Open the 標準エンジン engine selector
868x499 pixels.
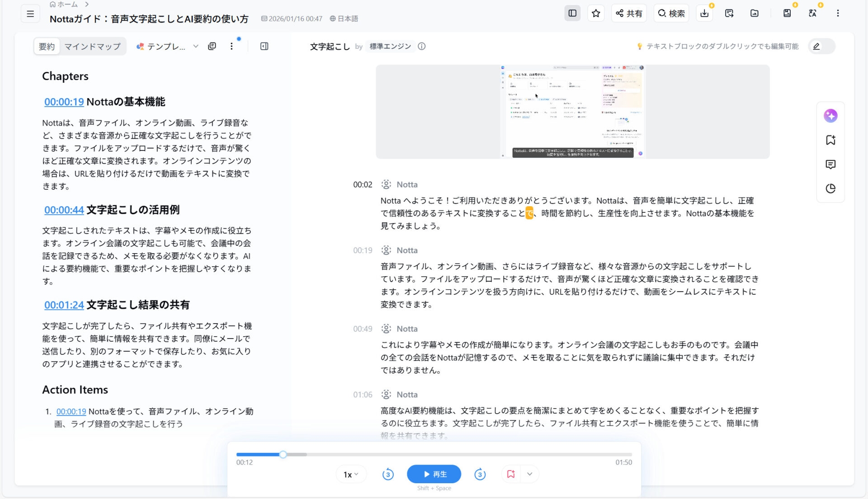pyautogui.click(x=390, y=46)
